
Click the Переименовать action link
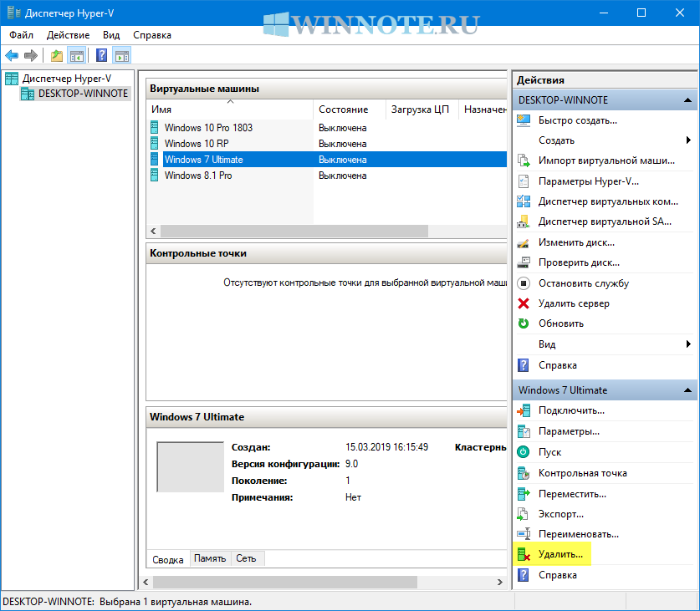[579, 534]
